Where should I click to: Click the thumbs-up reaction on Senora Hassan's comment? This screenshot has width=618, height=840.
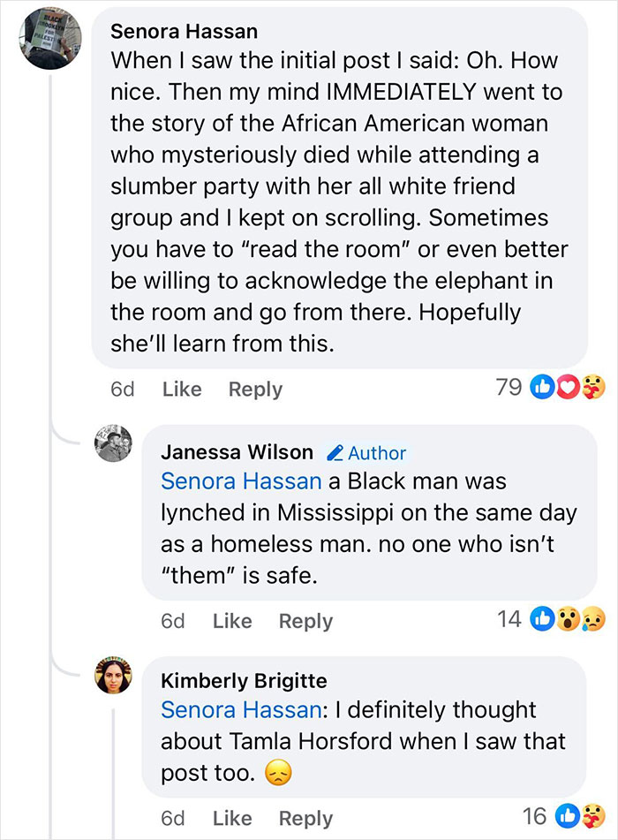click(542, 387)
